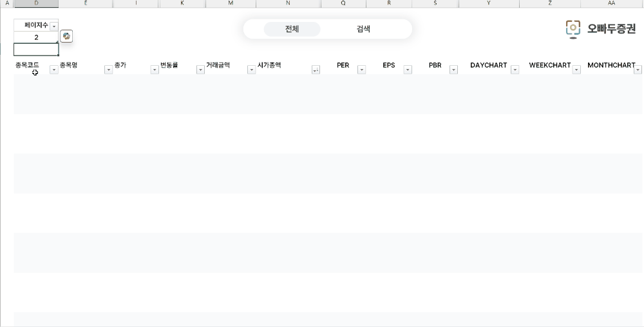Select the page count cell showing 2
644x327 pixels.
(36, 37)
